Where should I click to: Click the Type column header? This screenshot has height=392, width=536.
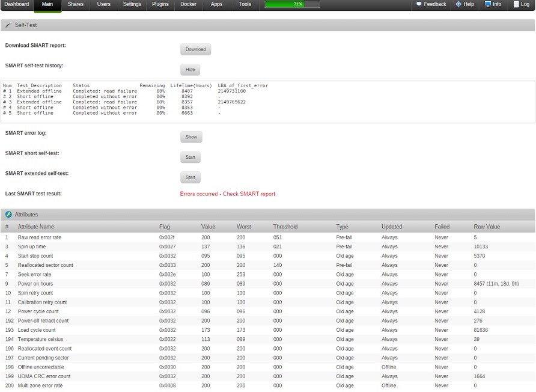[342, 227]
